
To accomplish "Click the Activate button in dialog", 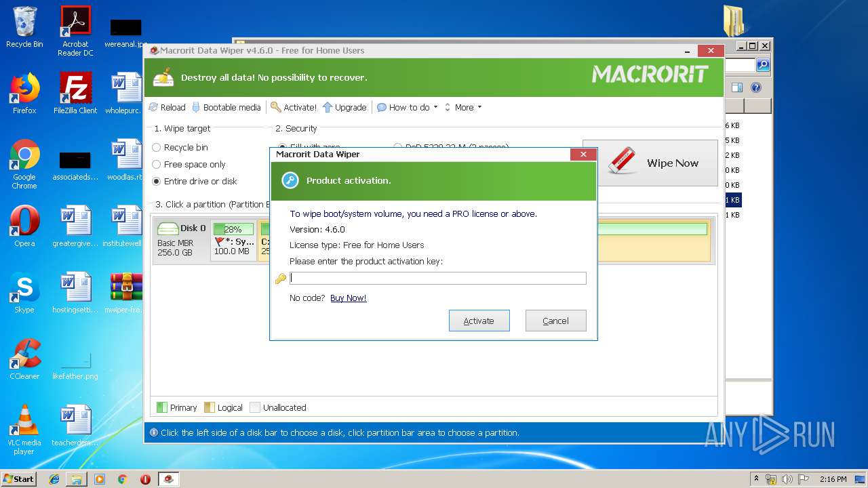I will (x=479, y=321).
